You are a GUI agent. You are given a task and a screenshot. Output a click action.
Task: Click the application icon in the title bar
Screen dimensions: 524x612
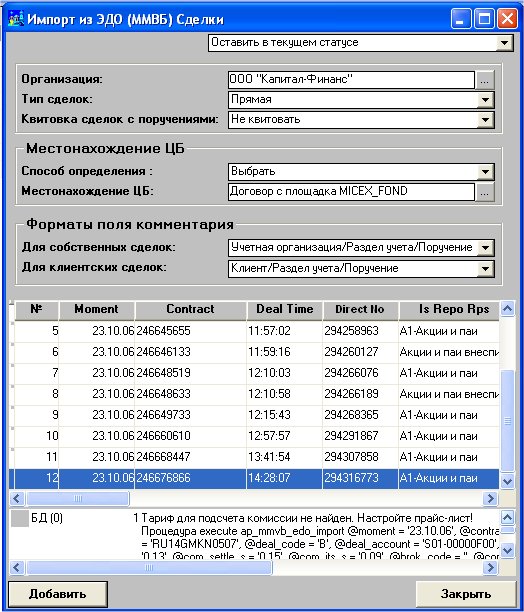coord(16,19)
